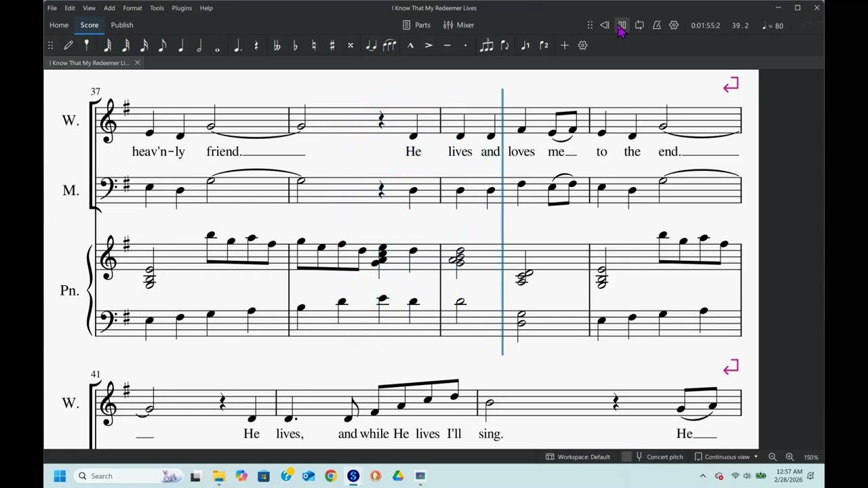This screenshot has height=488, width=868.
Task: Open the View menu
Action: (x=89, y=8)
